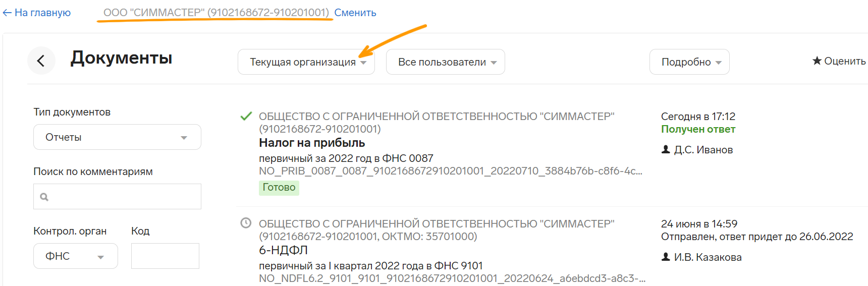
Task: Click the user icon next to И.В. Казакова
Action: (666, 257)
